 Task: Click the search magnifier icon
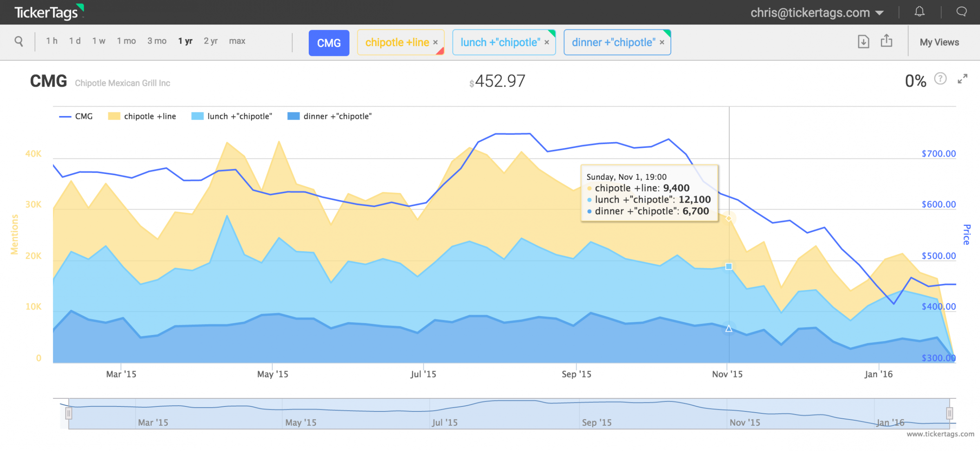pos(19,41)
